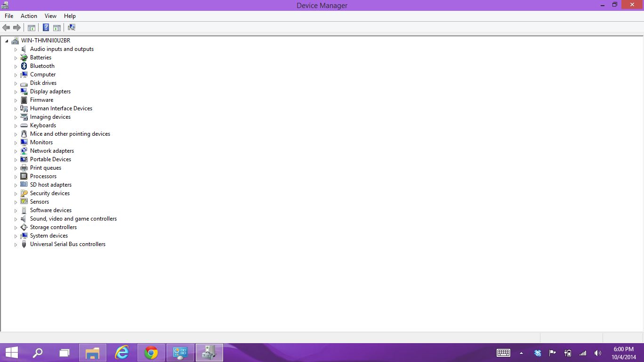644x362 pixels.
Task: Click the Dropbox tray icon
Action: coord(538,353)
